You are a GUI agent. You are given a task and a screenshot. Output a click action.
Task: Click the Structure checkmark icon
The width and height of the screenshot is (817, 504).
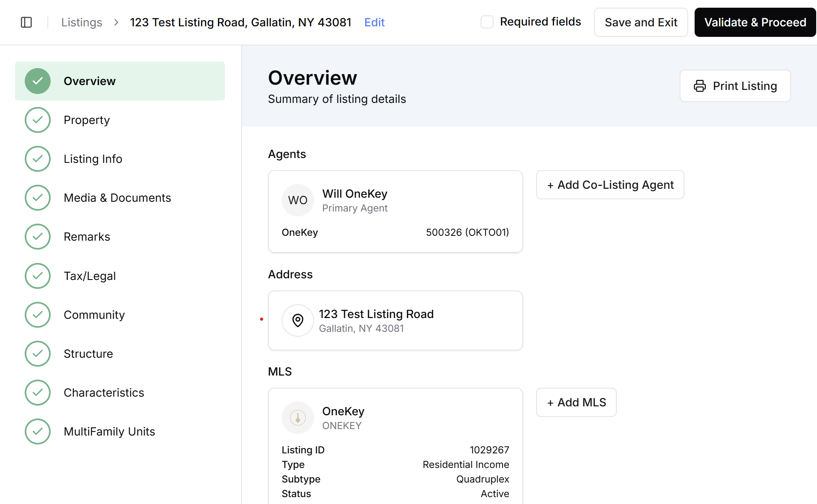point(38,354)
